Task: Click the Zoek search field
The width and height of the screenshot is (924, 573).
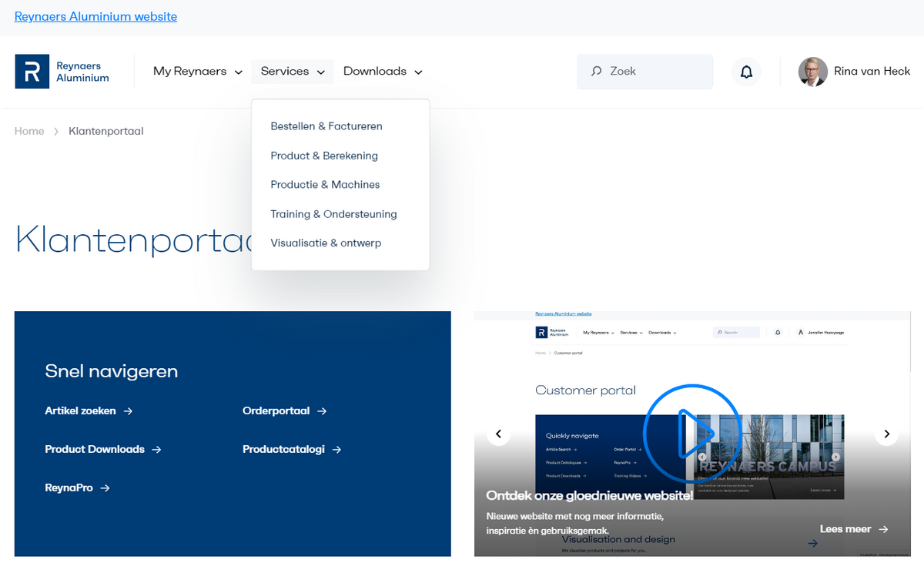Action: [x=644, y=72]
